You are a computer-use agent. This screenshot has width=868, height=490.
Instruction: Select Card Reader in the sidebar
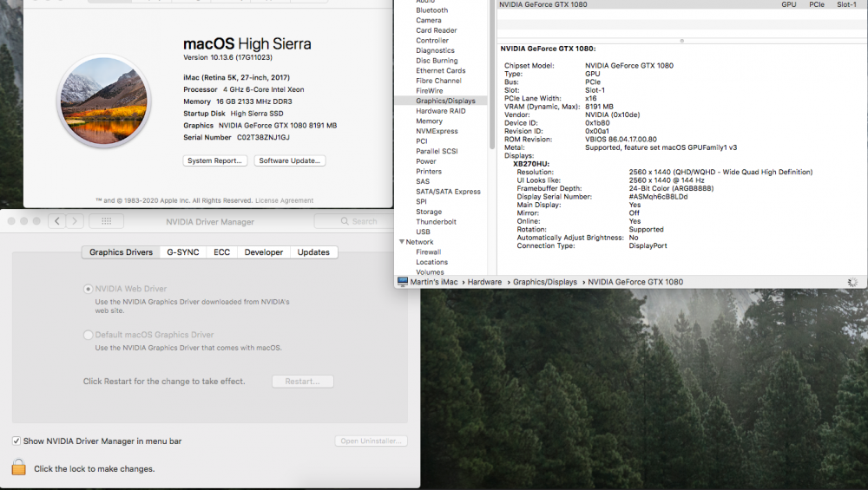pyautogui.click(x=437, y=30)
